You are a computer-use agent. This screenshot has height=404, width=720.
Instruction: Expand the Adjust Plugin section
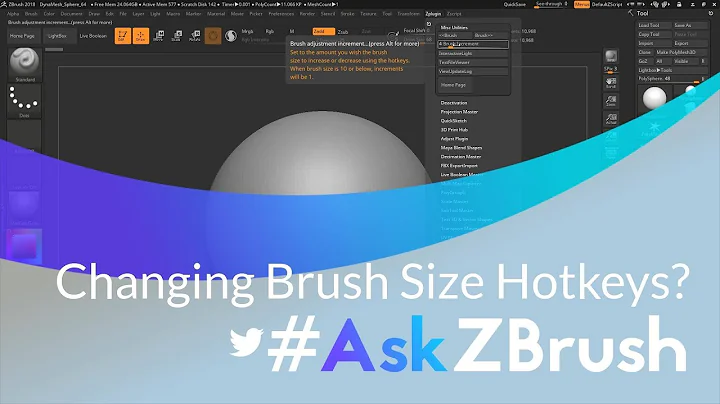click(454, 139)
